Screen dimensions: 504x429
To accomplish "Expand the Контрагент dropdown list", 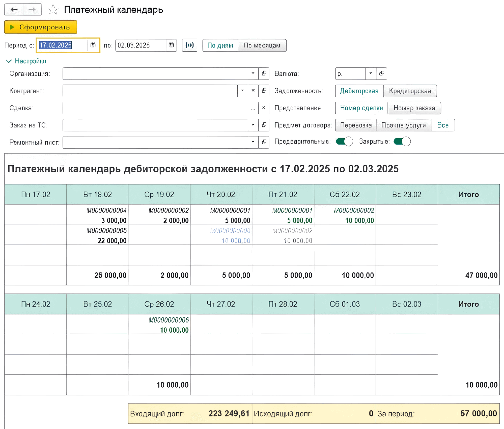I will 242,91.
